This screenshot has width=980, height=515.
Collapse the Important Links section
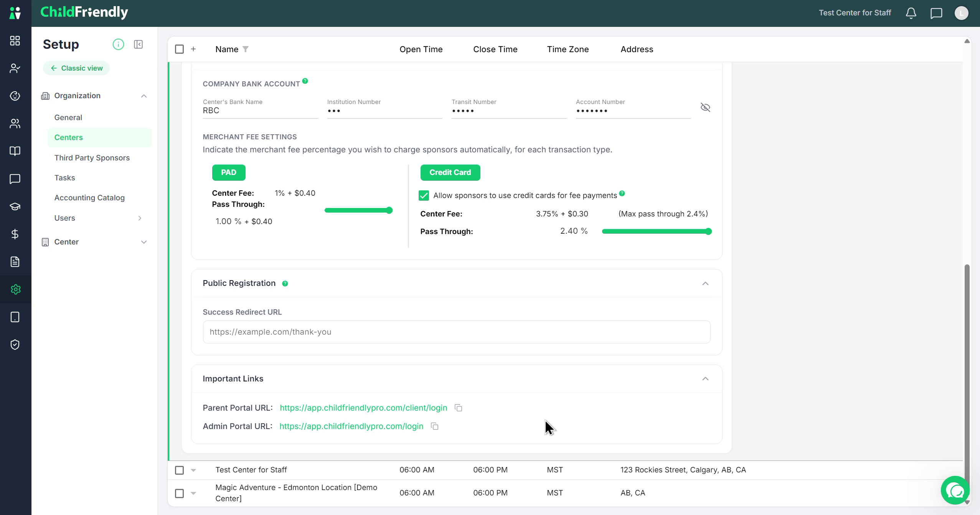705,379
